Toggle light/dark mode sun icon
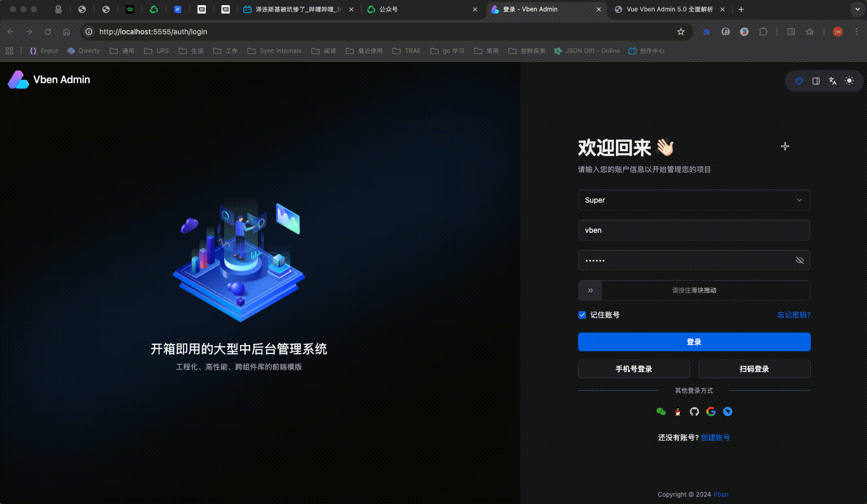 pos(849,81)
